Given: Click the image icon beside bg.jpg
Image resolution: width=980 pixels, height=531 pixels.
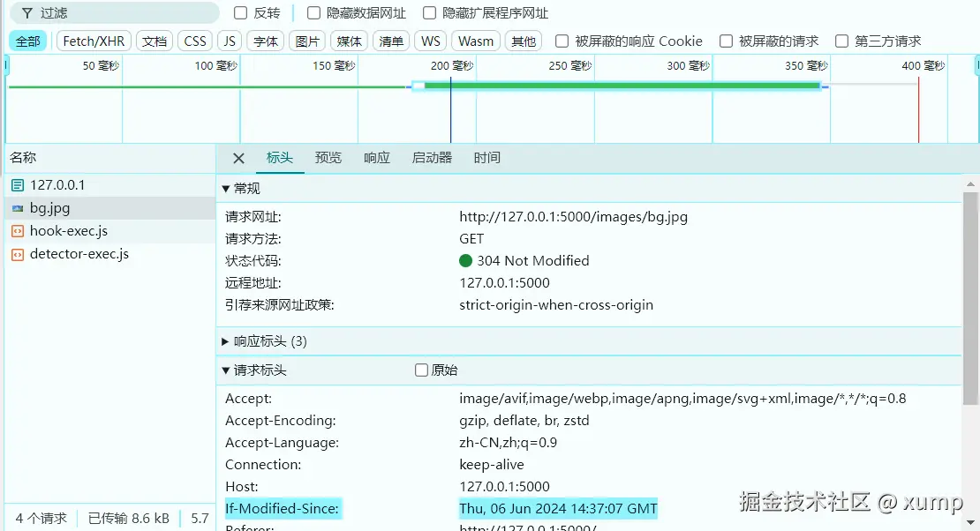Looking at the screenshot, I should (18, 208).
